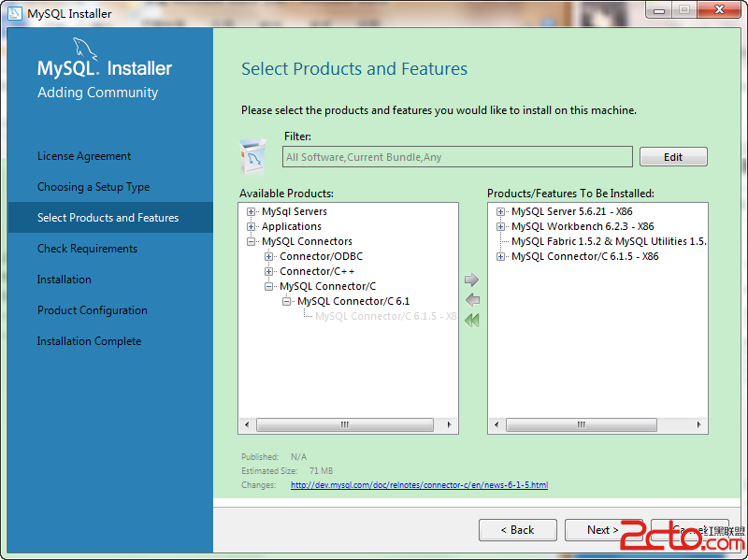
Task: Select Connector/ODBC tree item
Action: pos(321,256)
